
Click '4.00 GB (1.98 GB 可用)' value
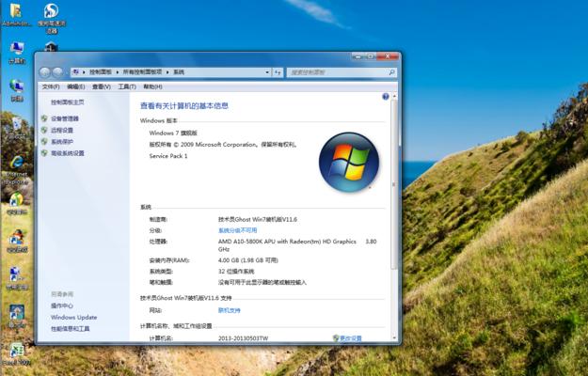coord(247,260)
